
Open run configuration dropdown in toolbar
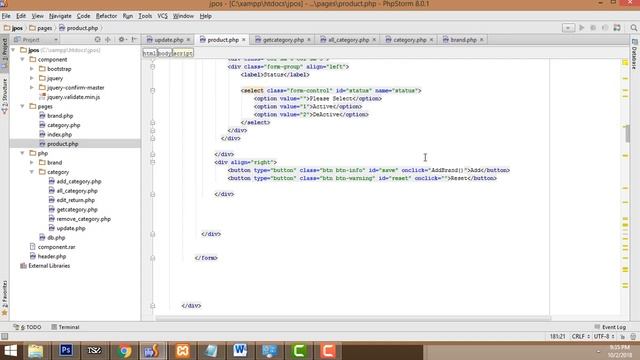click(x=568, y=28)
